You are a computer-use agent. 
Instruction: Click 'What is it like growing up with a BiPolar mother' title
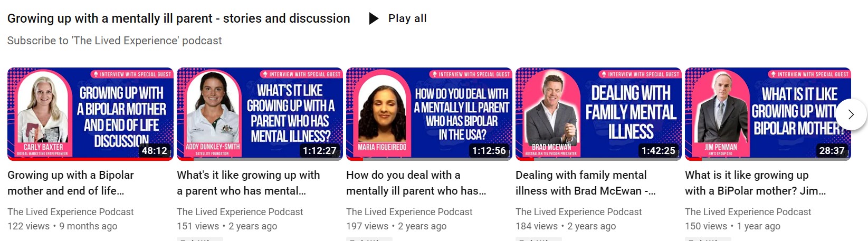[756, 183]
